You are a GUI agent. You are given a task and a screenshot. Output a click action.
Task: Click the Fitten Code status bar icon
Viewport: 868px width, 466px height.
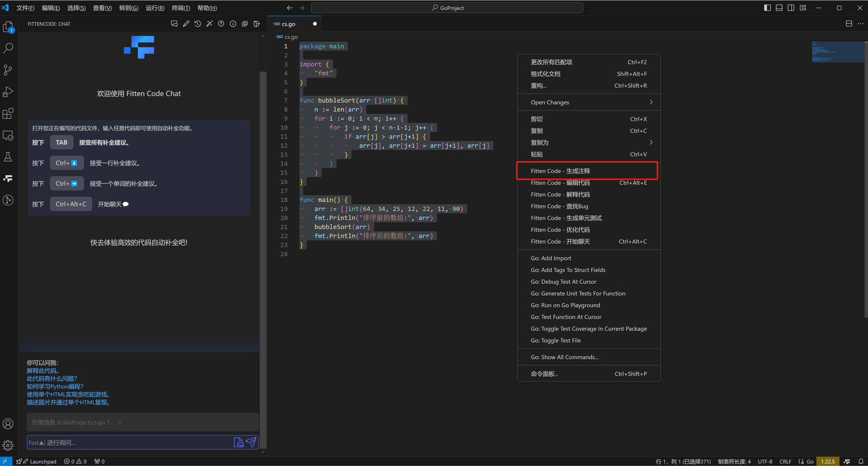click(x=847, y=461)
